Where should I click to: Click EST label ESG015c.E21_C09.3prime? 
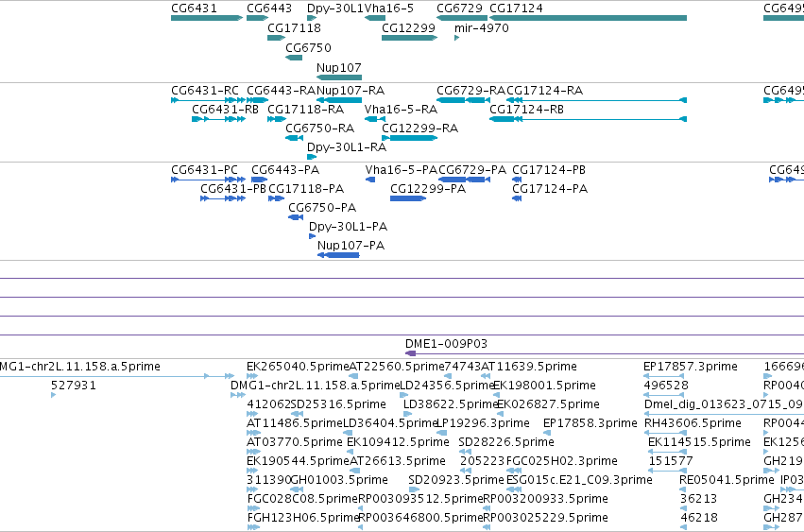coord(579,480)
